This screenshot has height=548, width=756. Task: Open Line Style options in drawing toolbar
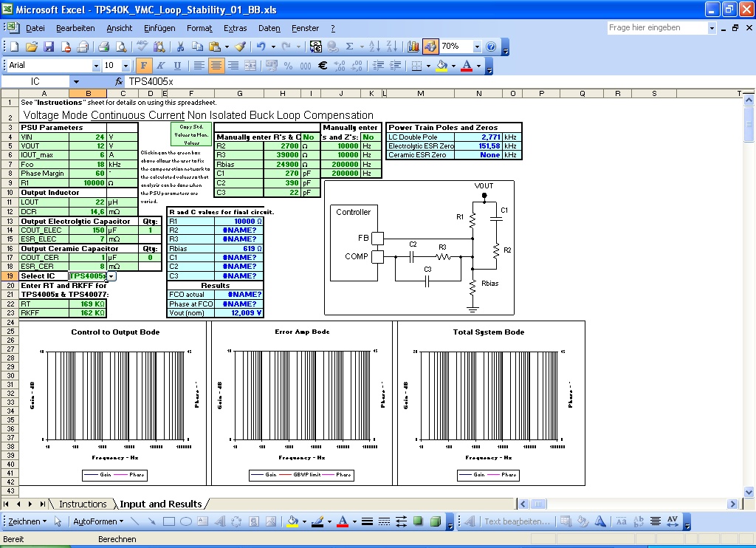point(367,521)
